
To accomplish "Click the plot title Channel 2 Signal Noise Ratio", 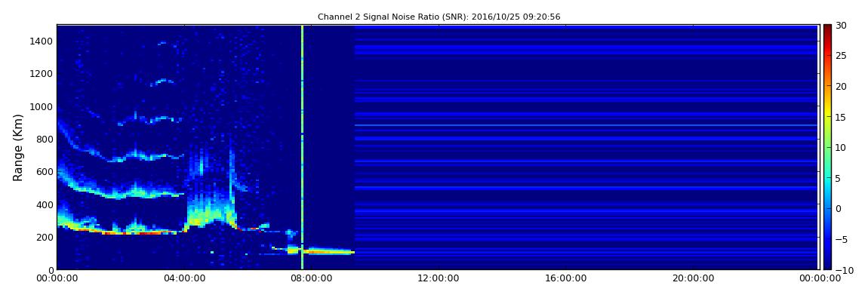I will point(439,17).
